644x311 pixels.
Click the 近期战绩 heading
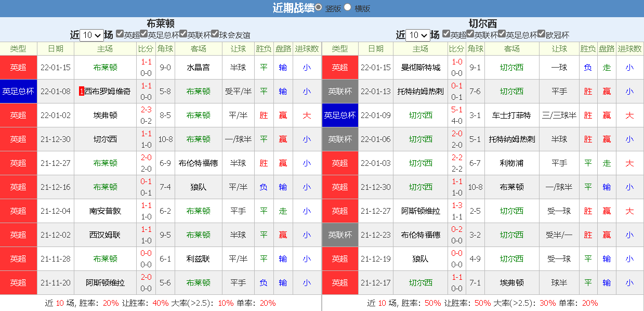point(293,8)
